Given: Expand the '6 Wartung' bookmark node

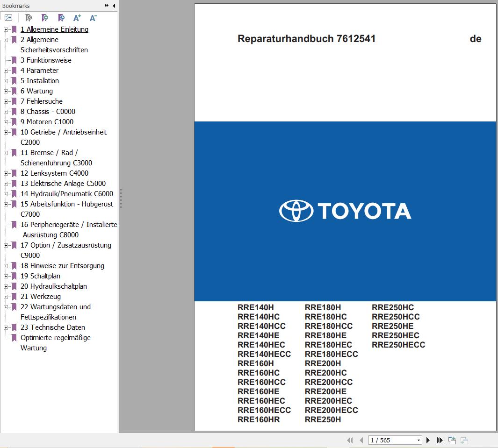Looking at the screenshot, I should pyautogui.click(x=6, y=91).
